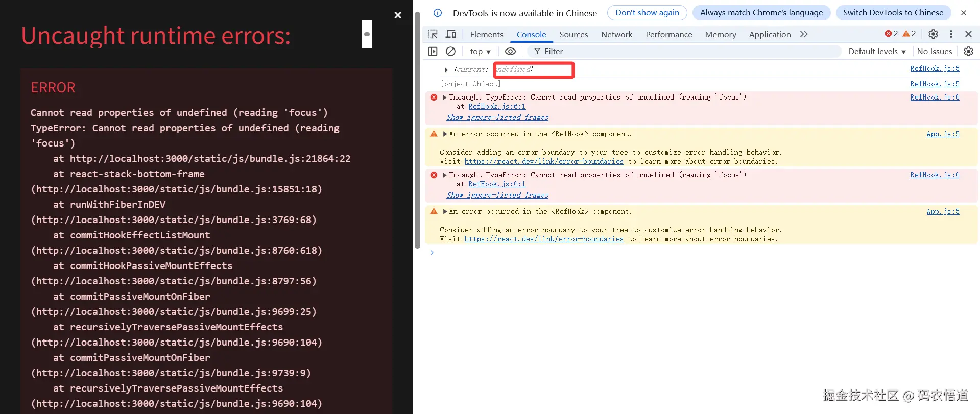980x414 pixels.
Task: Expand the second RefHook component warning
Action: 445,211
